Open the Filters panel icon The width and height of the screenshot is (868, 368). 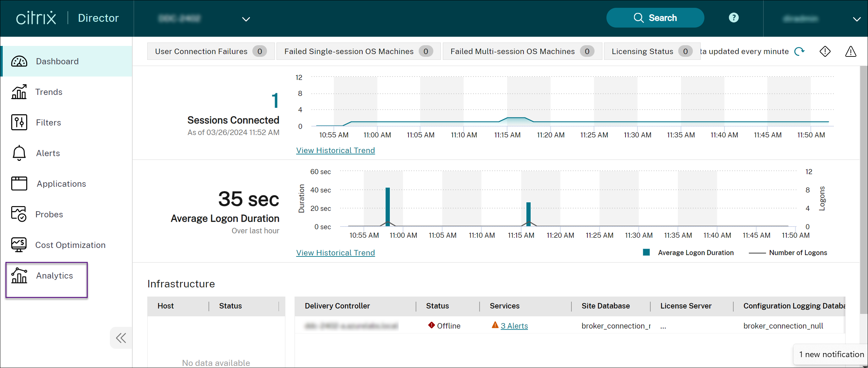pyautogui.click(x=20, y=122)
